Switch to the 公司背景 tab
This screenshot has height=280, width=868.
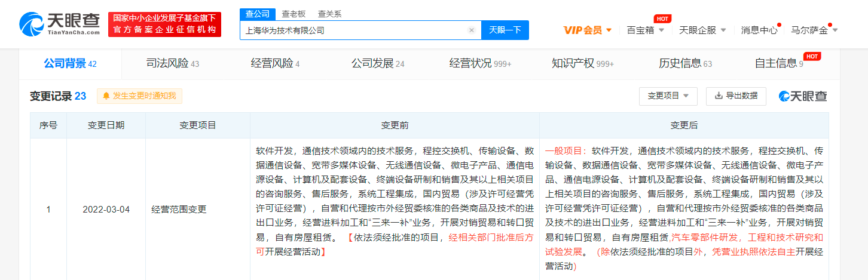[x=70, y=63]
